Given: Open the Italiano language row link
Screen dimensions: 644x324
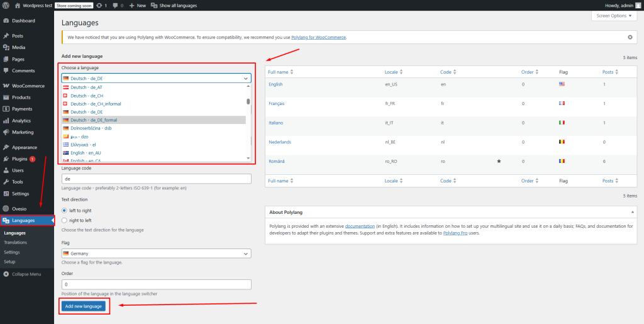Looking at the screenshot, I should (x=275, y=123).
